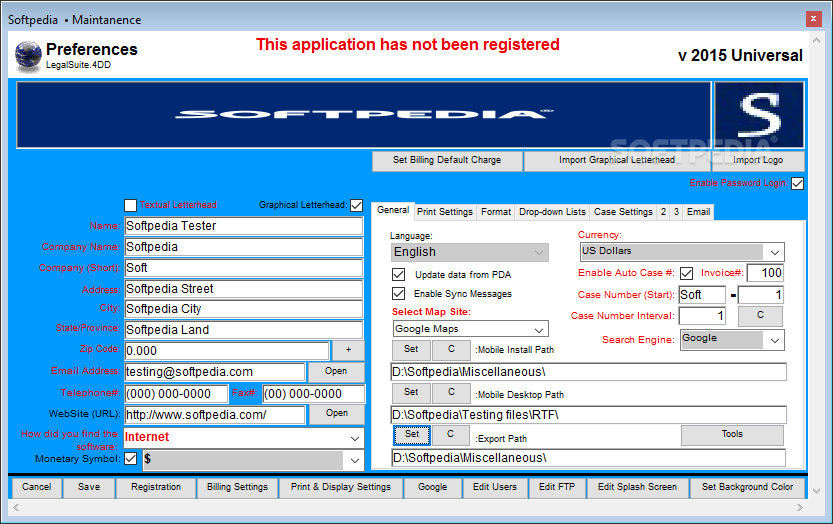The image size is (833, 524).
Task: Click Import Graphical Letterhead button
Action: (x=617, y=161)
